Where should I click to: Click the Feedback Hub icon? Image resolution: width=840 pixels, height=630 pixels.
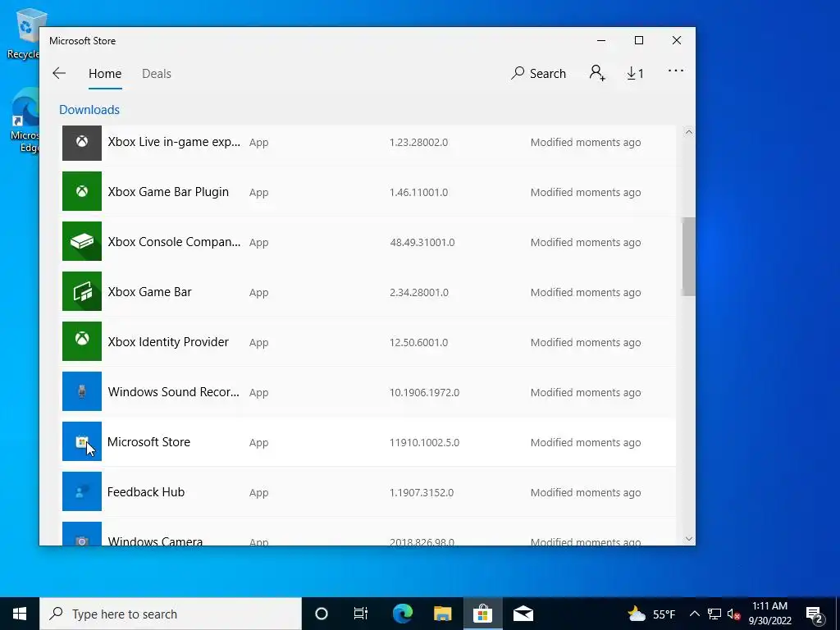click(82, 491)
